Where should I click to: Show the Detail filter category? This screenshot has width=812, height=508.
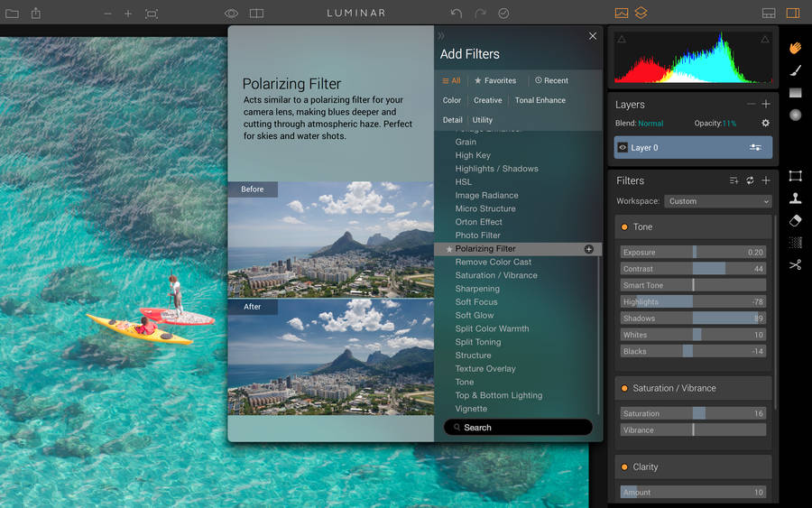[x=453, y=120]
